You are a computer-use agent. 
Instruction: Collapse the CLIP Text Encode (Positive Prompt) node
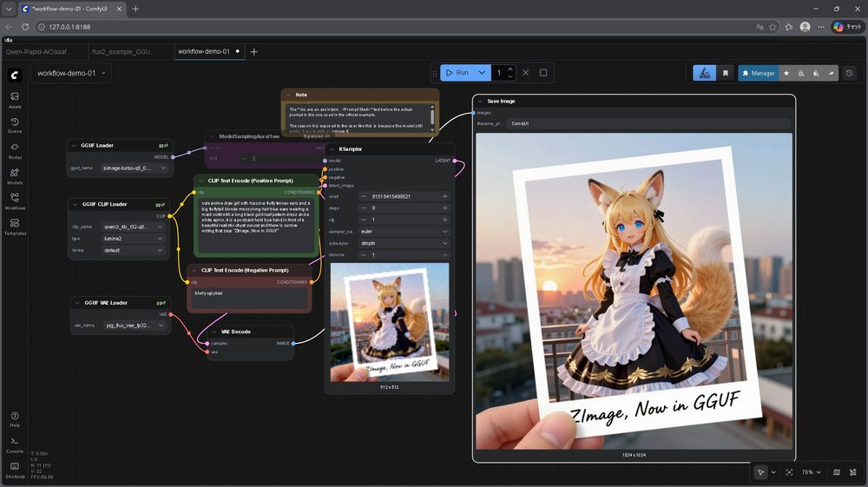pyautogui.click(x=201, y=181)
